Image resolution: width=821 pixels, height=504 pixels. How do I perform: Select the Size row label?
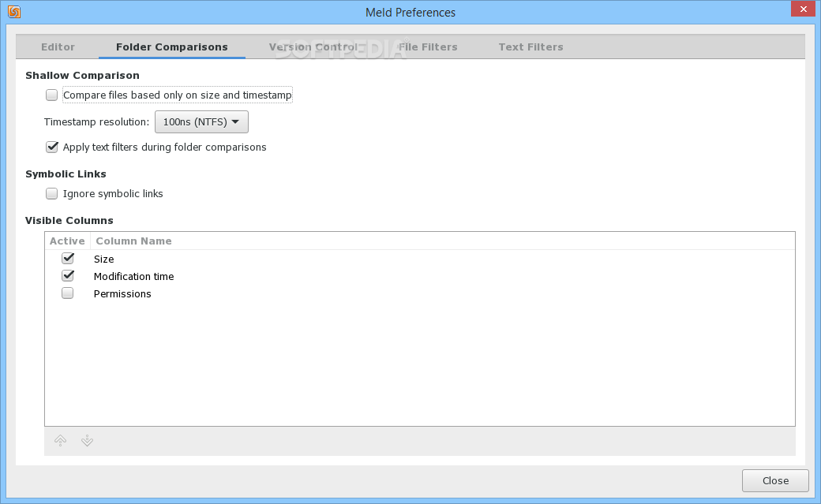pos(103,259)
